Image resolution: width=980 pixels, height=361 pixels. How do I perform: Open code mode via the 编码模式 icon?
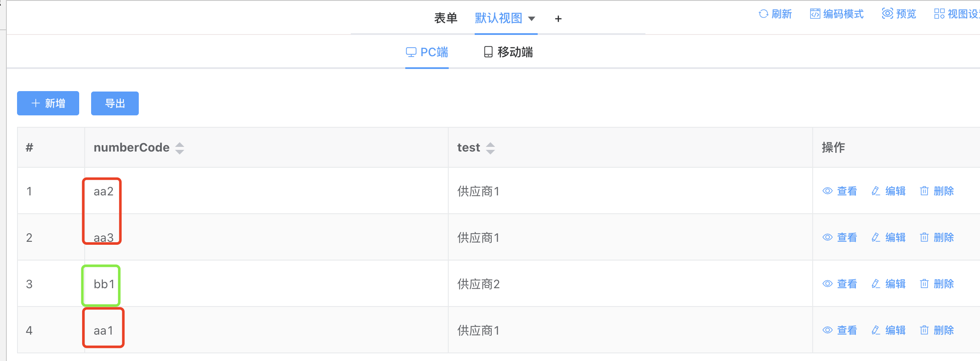[815, 14]
